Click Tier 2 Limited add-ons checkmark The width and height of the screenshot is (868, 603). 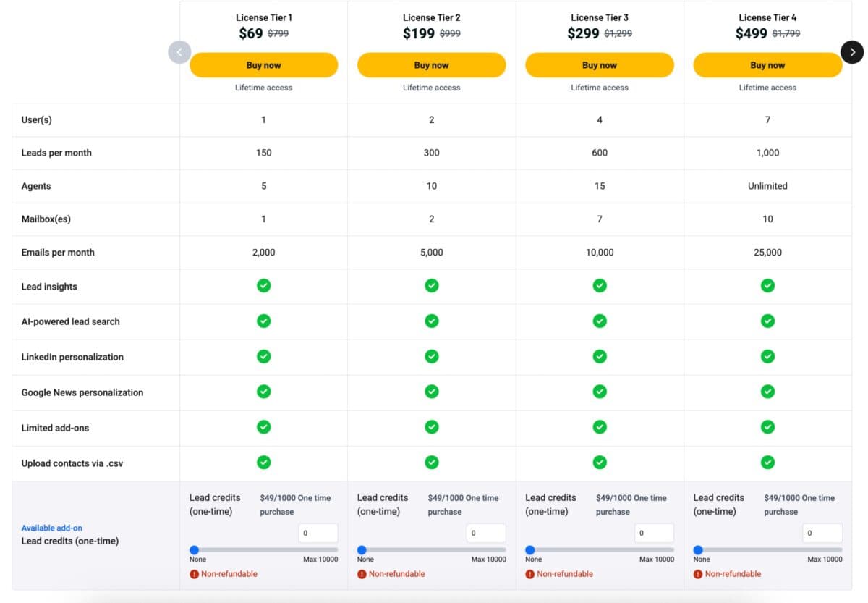(x=432, y=427)
